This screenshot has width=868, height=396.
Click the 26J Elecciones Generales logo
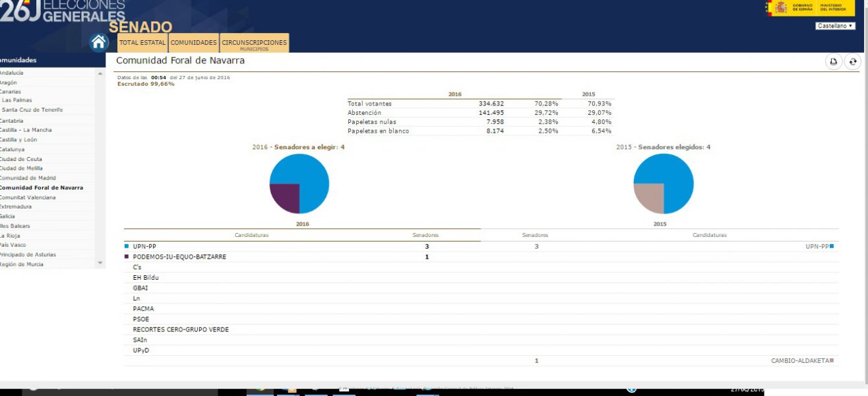(63, 12)
